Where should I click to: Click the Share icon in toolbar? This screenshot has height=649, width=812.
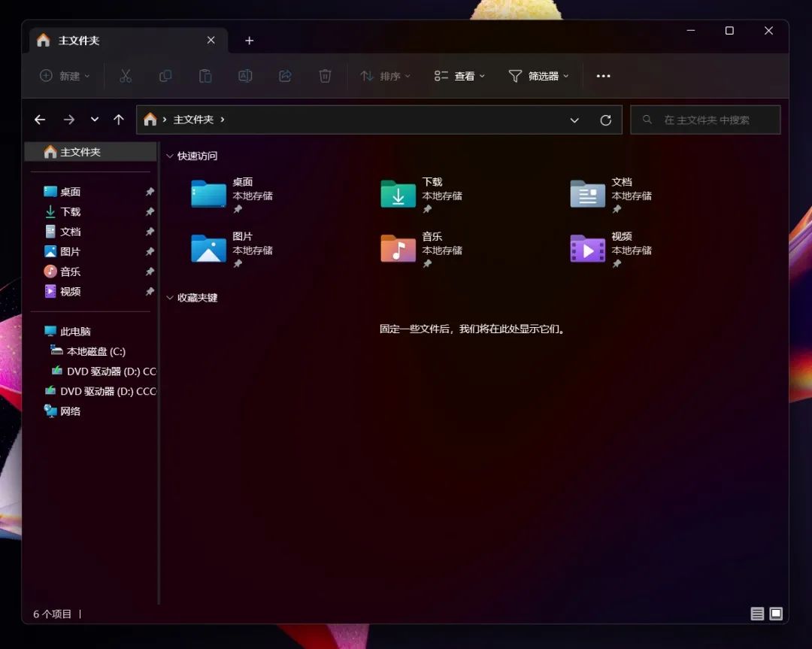[x=285, y=76]
